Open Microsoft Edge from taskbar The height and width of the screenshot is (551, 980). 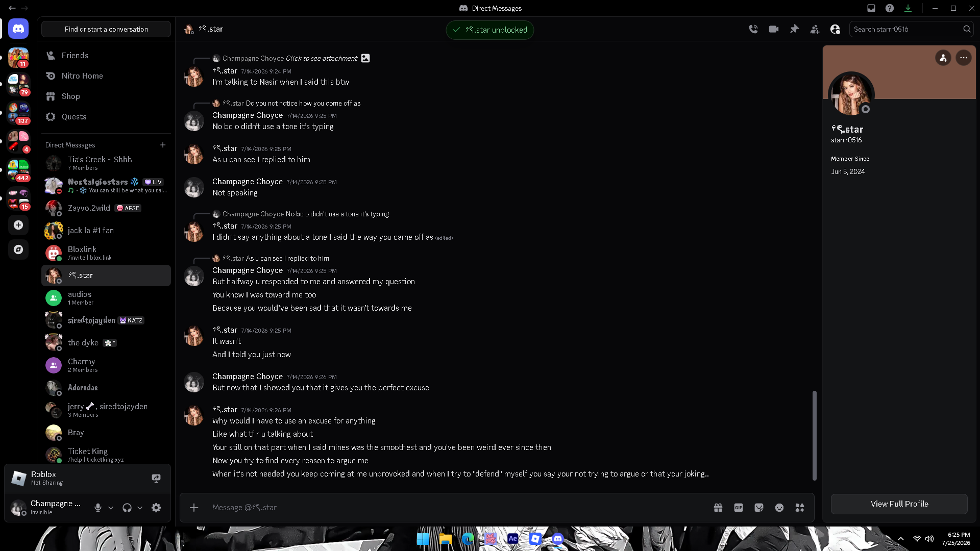(x=468, y=539)
